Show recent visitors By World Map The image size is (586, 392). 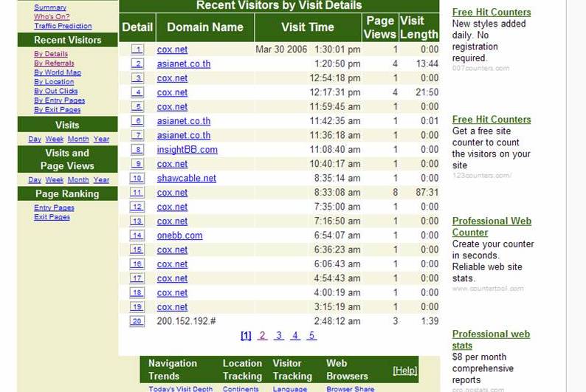coord(58,72)
